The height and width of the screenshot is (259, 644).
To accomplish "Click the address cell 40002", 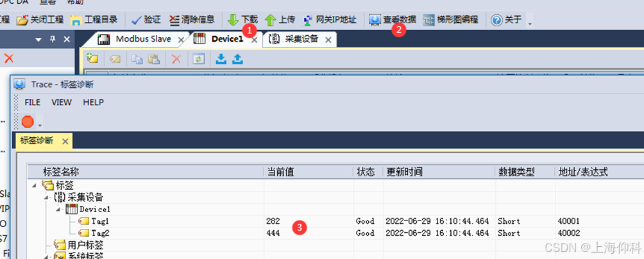I will (x=569, y=233).
